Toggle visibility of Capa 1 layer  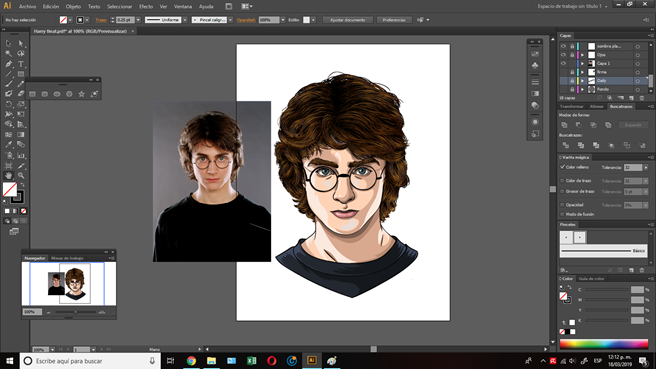(x=563, y=64)
